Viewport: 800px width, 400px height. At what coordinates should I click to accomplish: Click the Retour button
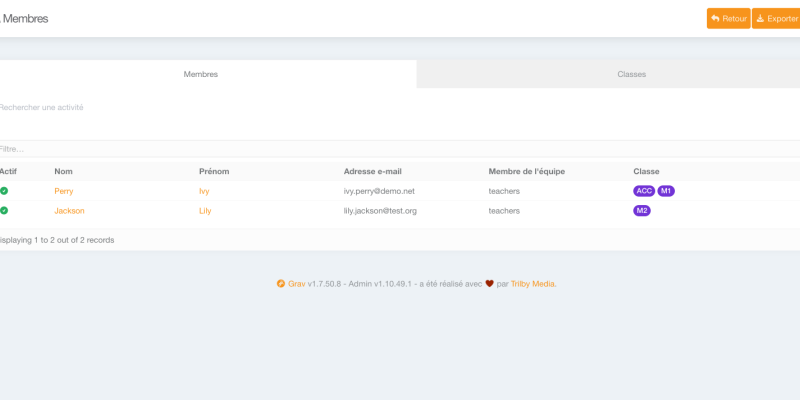pyautogui.click(x=728, y=18)
